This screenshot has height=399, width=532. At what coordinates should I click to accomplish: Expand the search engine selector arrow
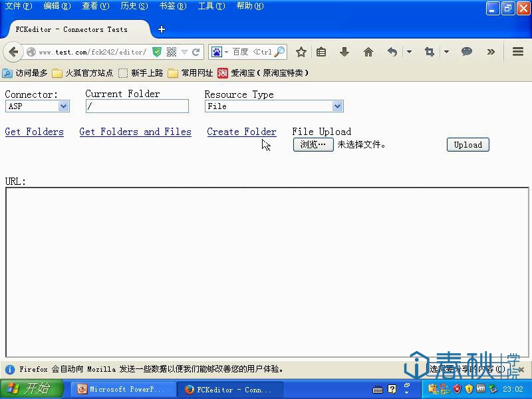pos(226,53)
